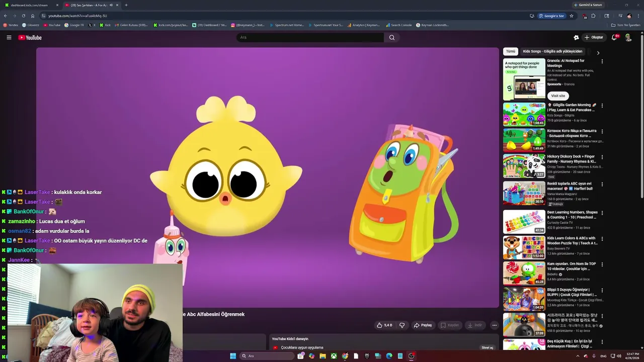
Task: Open Hickory Dickory Dock thumbnail
Action: click(x=524, y=166)
